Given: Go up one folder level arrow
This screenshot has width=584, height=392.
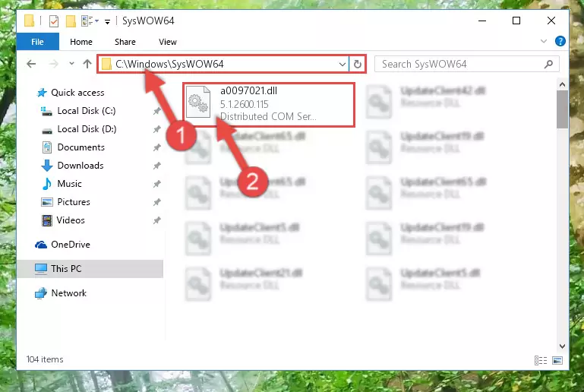Looking at the screenshot, I should point(87,64).
